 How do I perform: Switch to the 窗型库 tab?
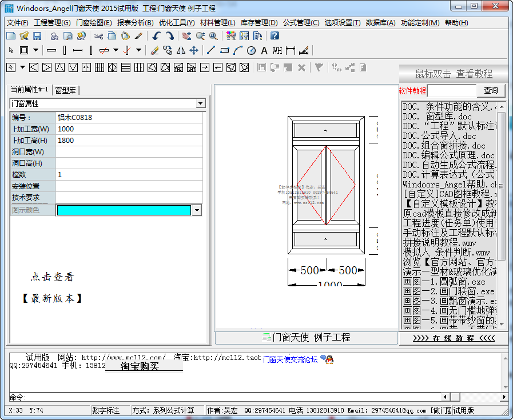(x=66, y=90)
